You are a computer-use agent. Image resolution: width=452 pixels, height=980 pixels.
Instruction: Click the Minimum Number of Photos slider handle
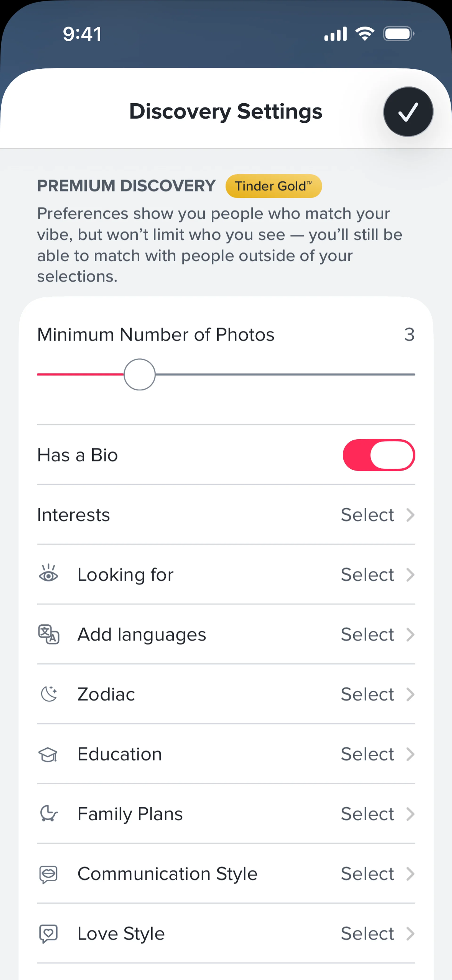(x=140, y=374)
